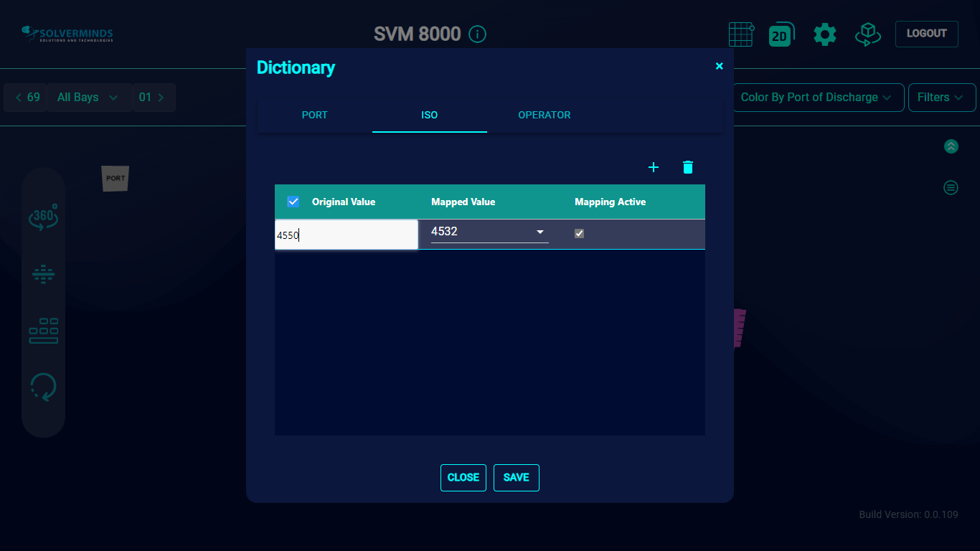This screenshot has height=551, width=980.
Task: Click the LOGOUT button
Action: coord(927,34)
